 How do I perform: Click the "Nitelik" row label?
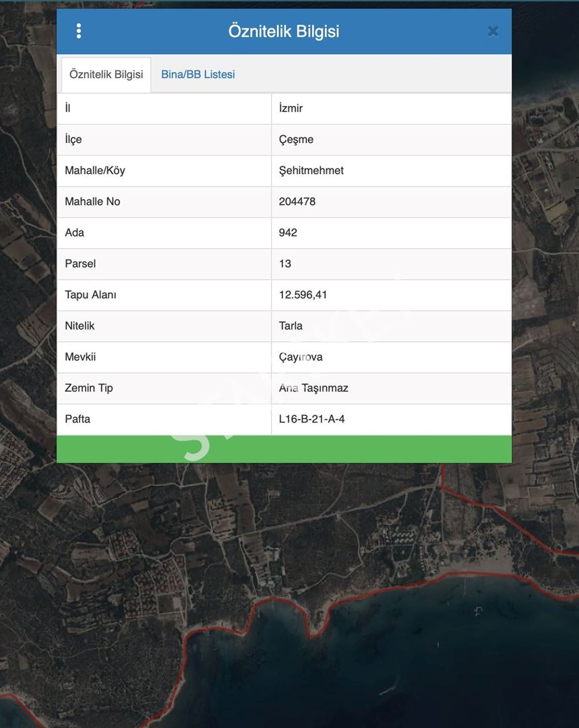click(80, 326)
